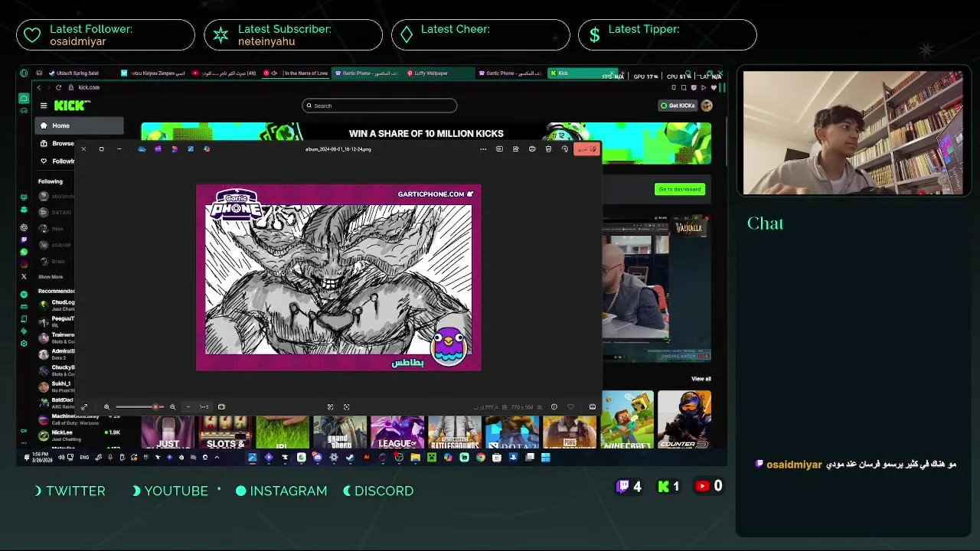Viewport: 980px width, 551px height.
Task: Open settings gear in Opera sidebar
Action: click(24, 343)
